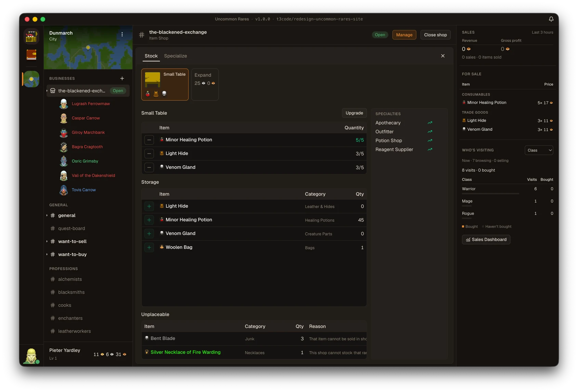Open Dunmarch city options menu

pos(122,34)
